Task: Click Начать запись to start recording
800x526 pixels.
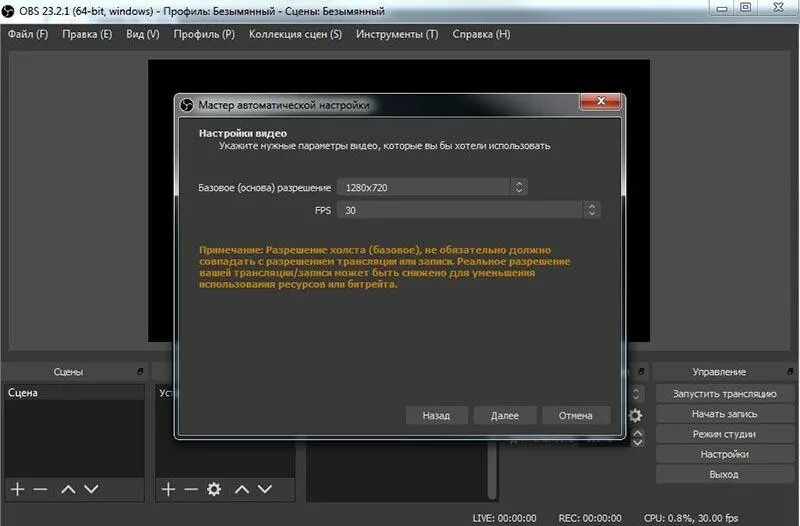Action: 724,414
